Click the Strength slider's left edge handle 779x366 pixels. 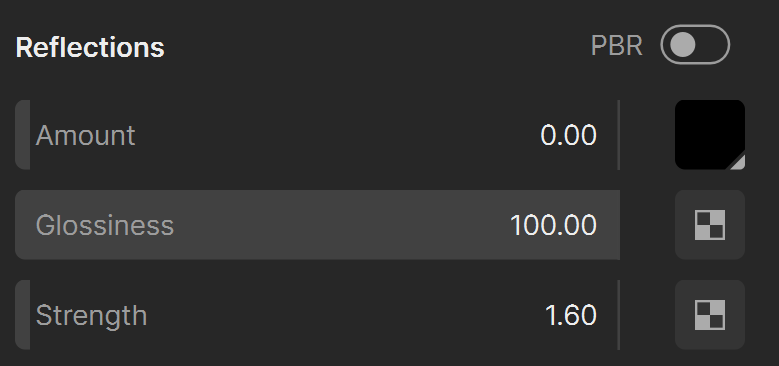tap(22, 315)
